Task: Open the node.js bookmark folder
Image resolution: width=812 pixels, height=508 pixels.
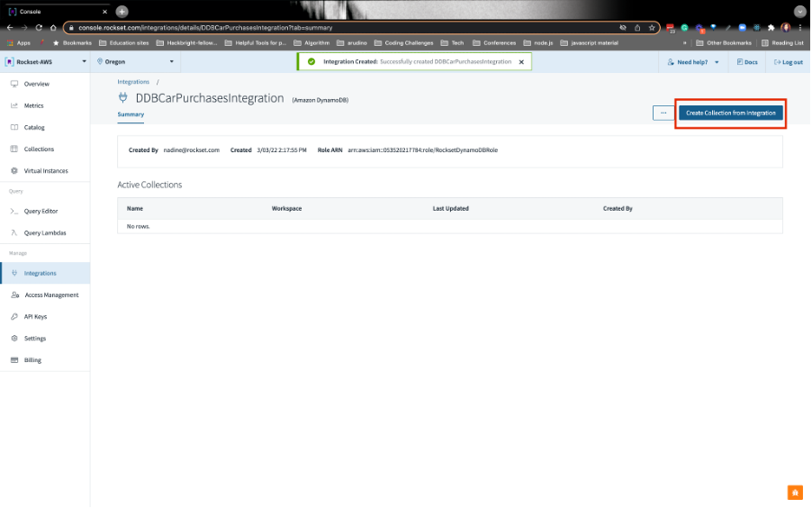Action: (x=538, y=43)
